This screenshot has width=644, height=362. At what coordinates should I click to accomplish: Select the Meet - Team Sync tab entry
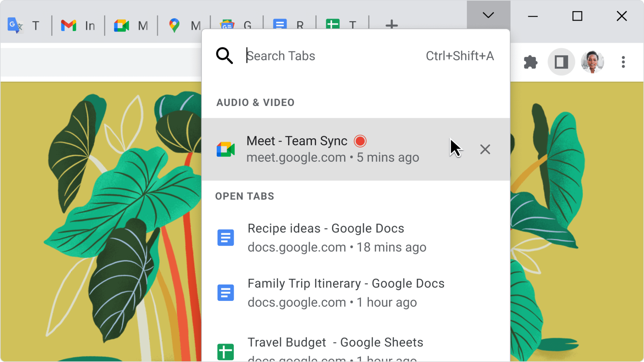coord(319,149)
